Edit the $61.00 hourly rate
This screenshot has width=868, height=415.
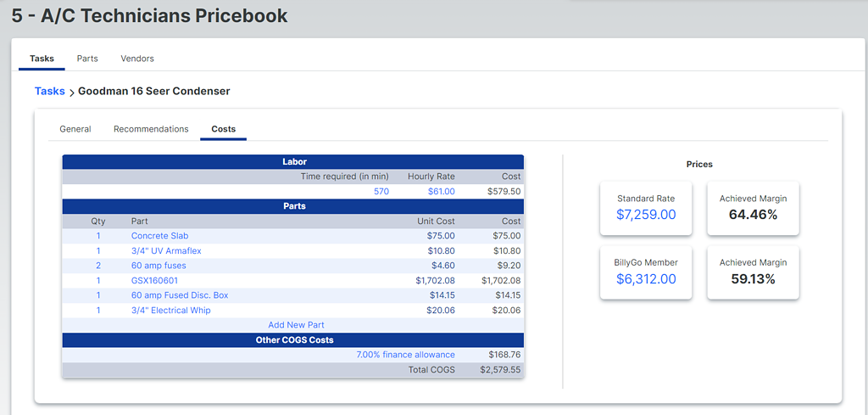(x=441, y=191)
